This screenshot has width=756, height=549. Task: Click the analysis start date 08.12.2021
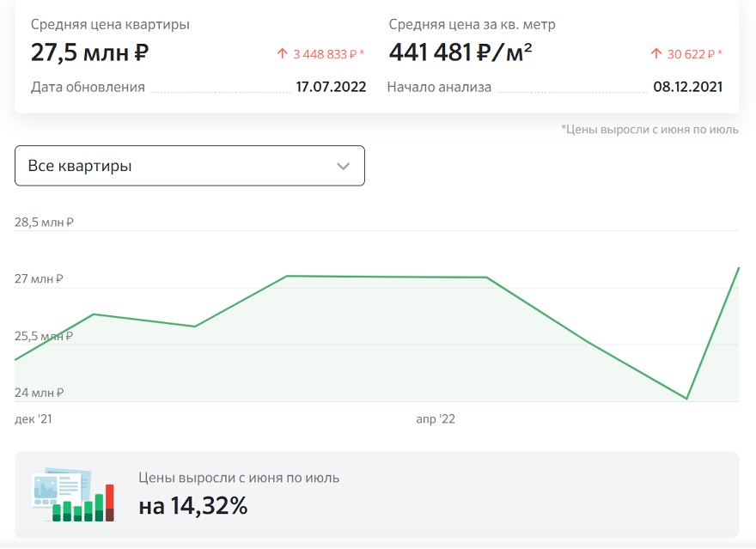(x=687, y=87)
